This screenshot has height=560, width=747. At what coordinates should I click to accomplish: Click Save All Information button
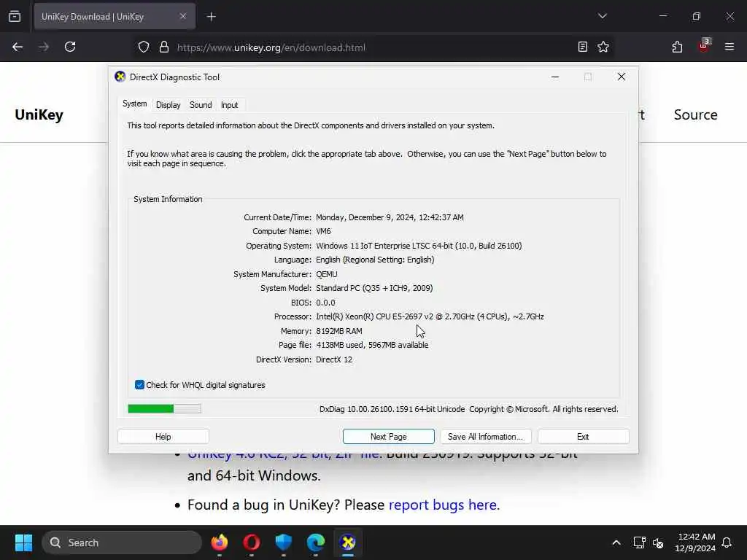pos(485,437)
